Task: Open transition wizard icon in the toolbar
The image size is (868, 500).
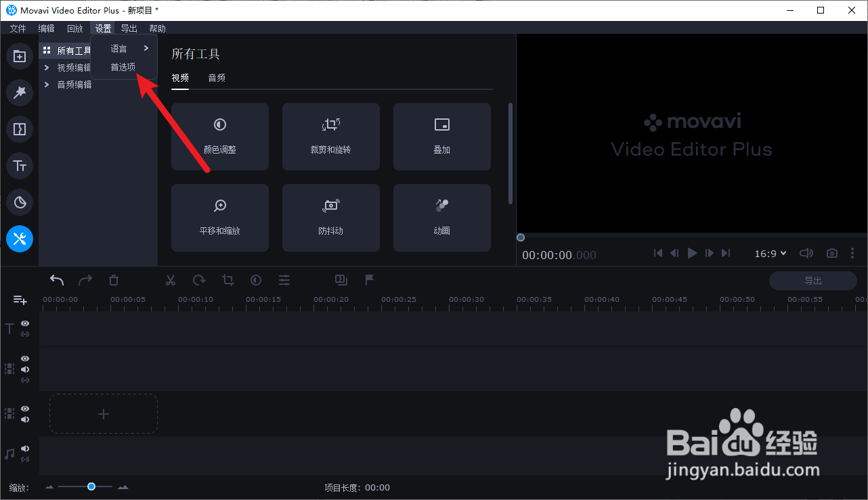Action: point(341,279)
